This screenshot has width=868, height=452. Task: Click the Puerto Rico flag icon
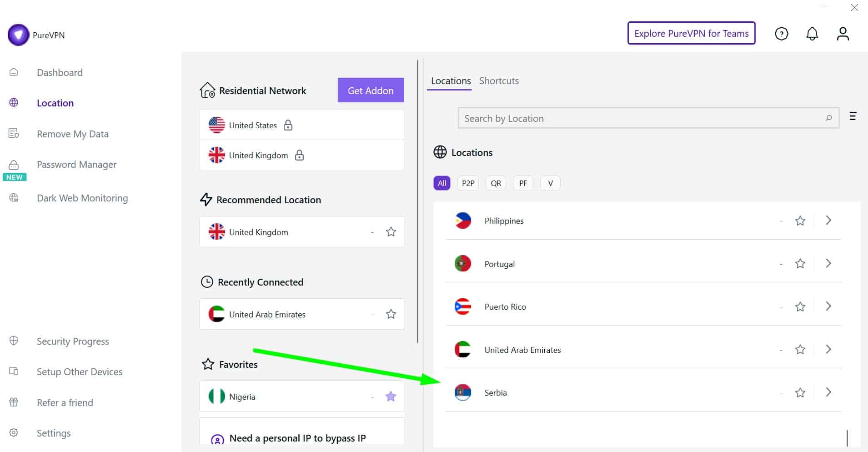click(463, 306)
